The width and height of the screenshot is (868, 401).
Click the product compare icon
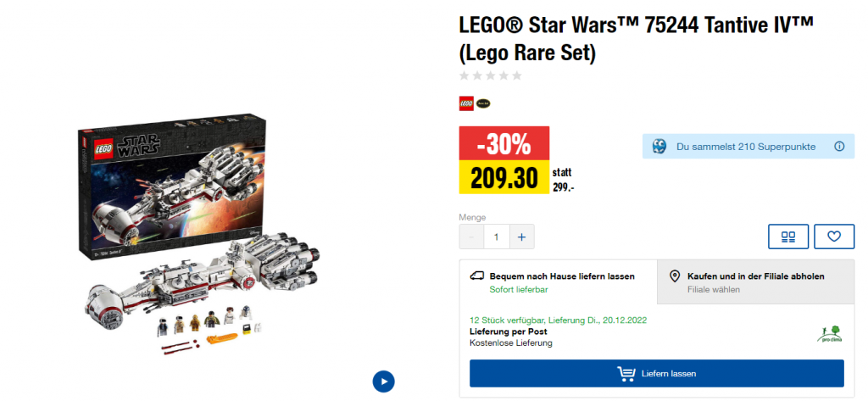click(x=788, y=237)
